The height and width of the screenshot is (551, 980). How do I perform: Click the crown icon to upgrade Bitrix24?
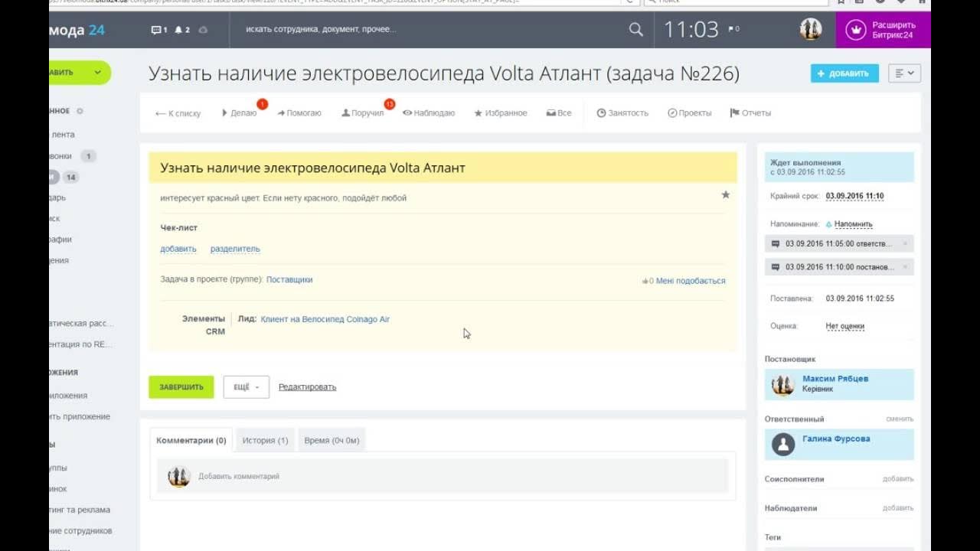tap(854, 30)
